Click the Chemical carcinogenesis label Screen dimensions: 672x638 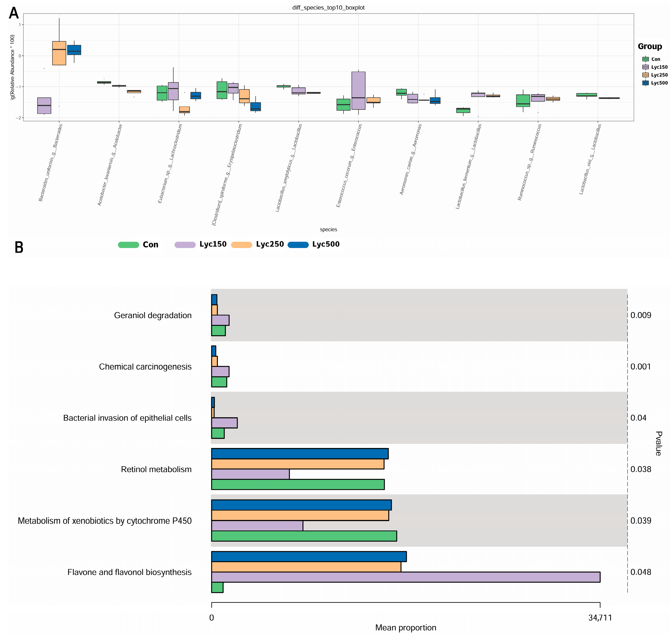[x=145, y=367]
